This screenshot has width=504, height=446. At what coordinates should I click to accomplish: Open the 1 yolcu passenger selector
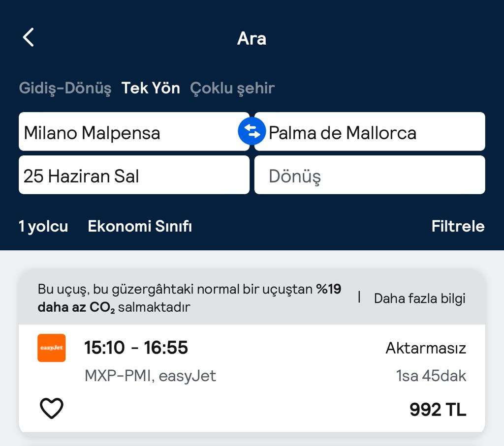tap(43, 226)
